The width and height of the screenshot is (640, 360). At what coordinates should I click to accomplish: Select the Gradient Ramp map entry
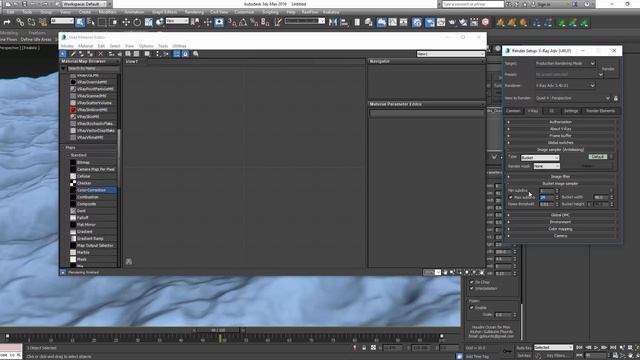93,238
